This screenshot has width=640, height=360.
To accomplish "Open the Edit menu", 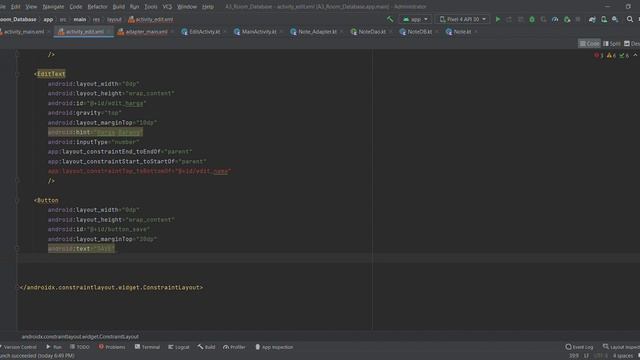I will pos(16,7).
